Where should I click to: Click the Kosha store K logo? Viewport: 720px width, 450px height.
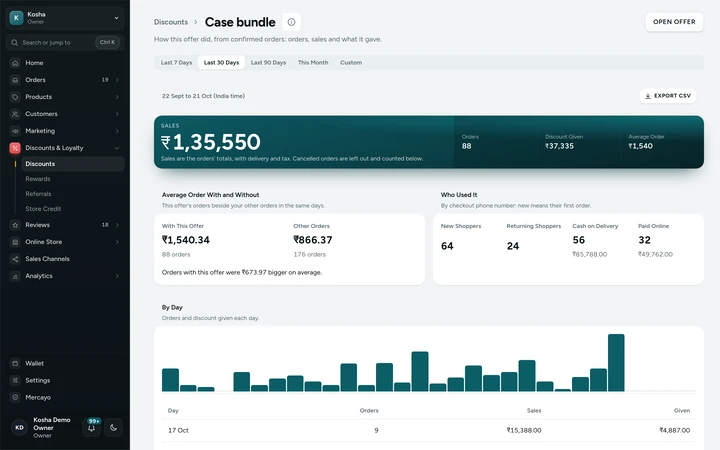click(x=17, y=18)
